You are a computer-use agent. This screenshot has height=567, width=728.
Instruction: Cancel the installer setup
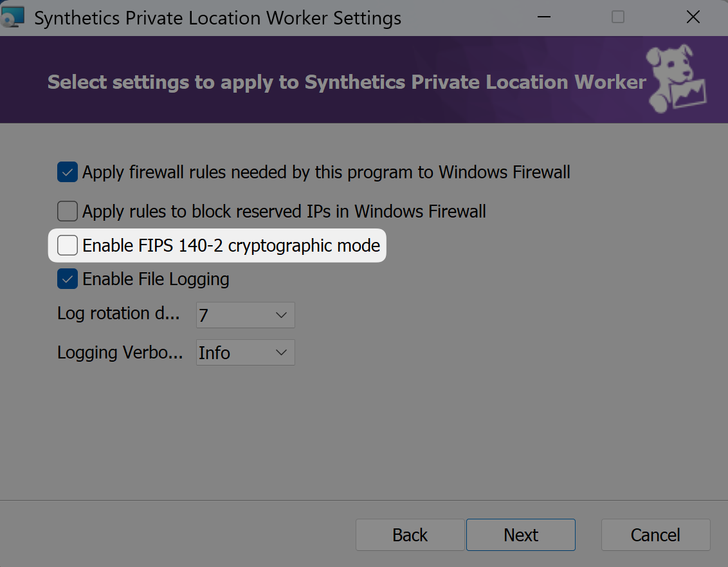click(x=655, y=535)
